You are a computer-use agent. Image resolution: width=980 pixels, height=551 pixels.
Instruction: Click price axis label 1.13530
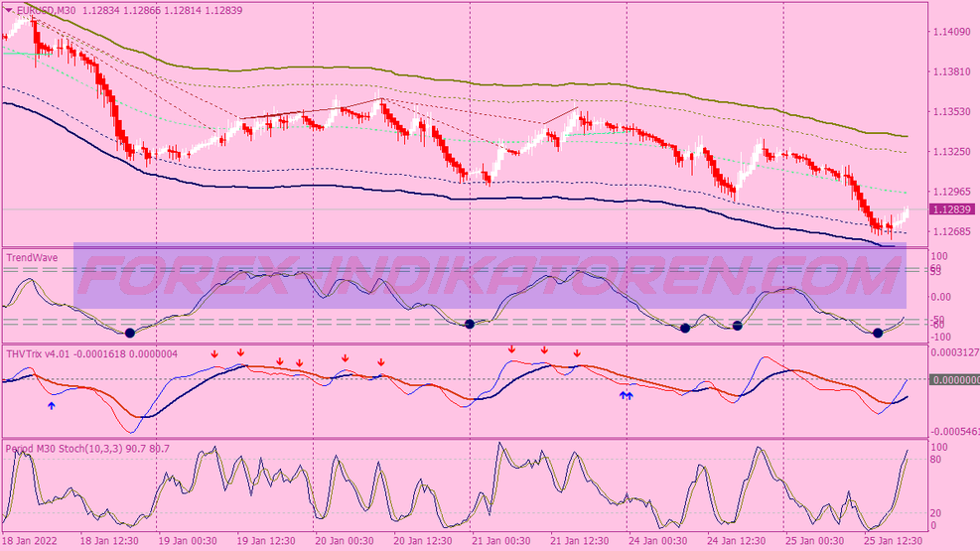pyautogui.click(x=951, y=112)
